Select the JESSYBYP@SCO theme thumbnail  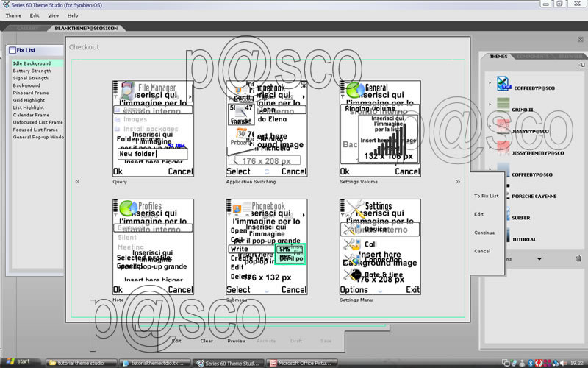pos(503,127)
